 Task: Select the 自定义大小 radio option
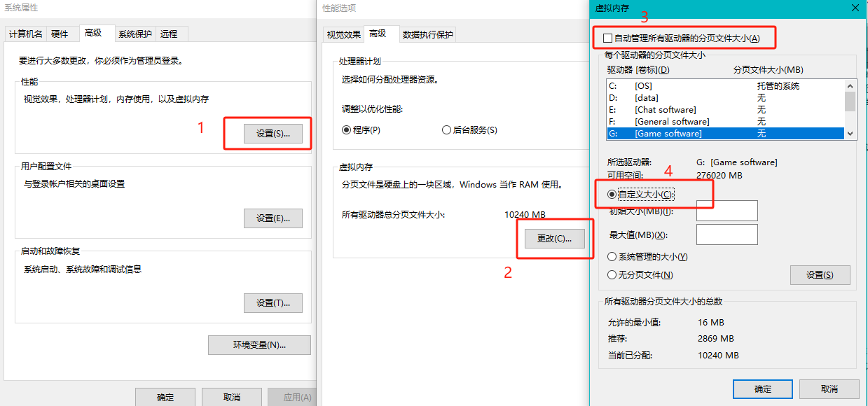(x=612, y=194)
